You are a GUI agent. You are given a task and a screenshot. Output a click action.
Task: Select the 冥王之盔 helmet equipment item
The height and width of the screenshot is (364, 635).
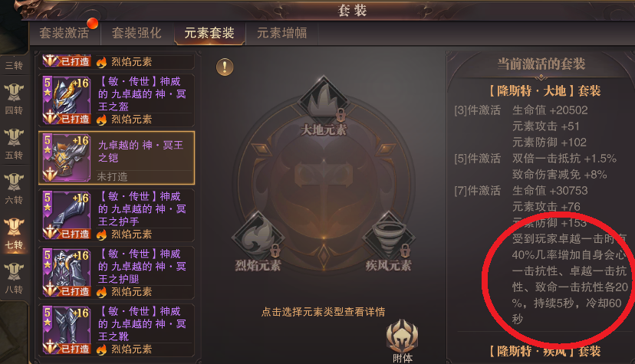[x=117, y=100]
